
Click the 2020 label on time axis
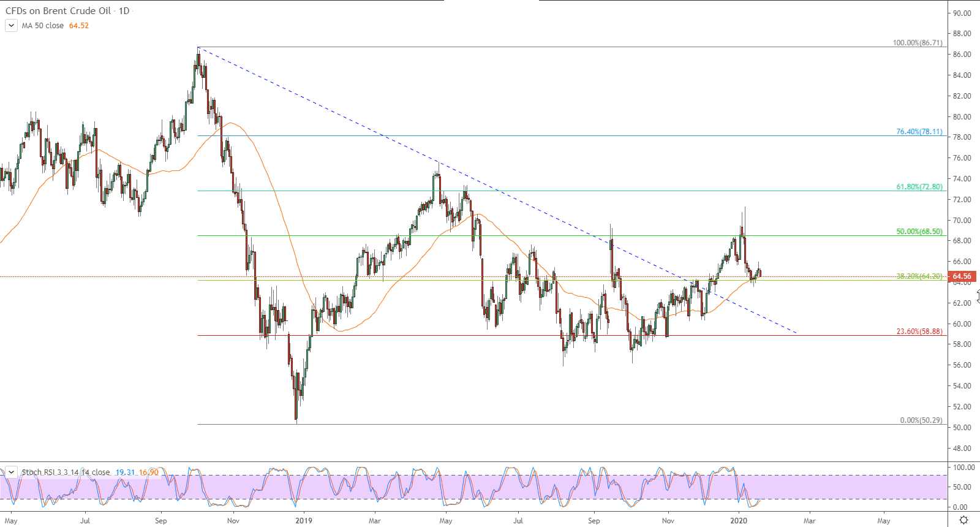click(739, 521)
